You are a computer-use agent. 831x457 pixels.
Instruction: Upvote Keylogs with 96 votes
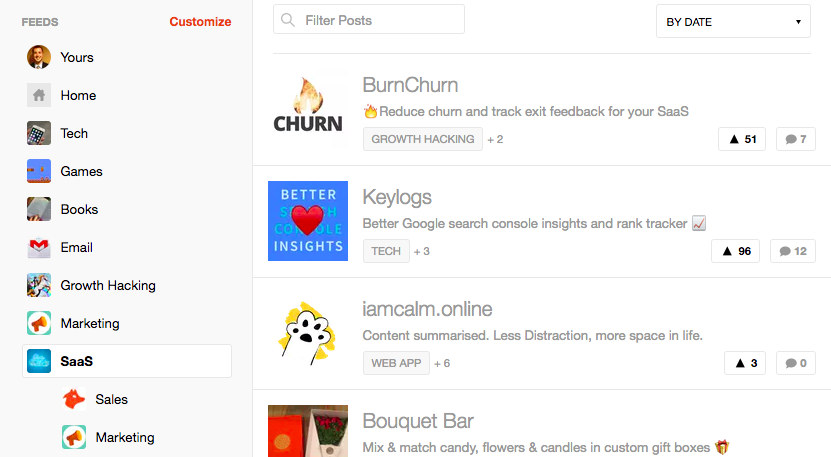coord(736,251)
